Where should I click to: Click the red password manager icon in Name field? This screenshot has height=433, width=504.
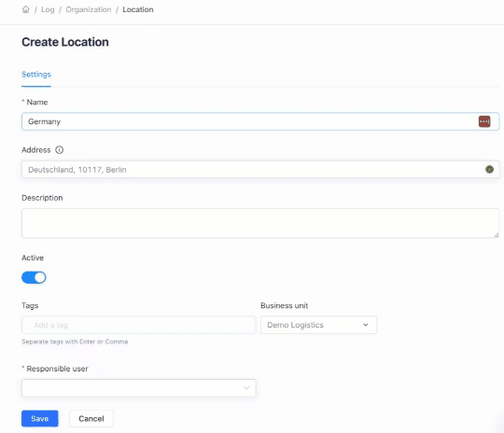pyautogui.click(x=484, y=121)
